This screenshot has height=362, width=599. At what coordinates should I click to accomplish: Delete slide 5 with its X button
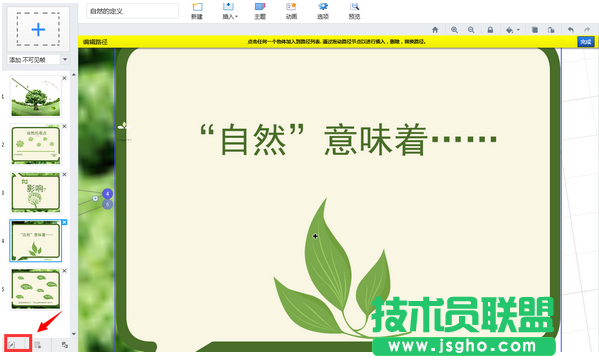click(x=65, y=270)
